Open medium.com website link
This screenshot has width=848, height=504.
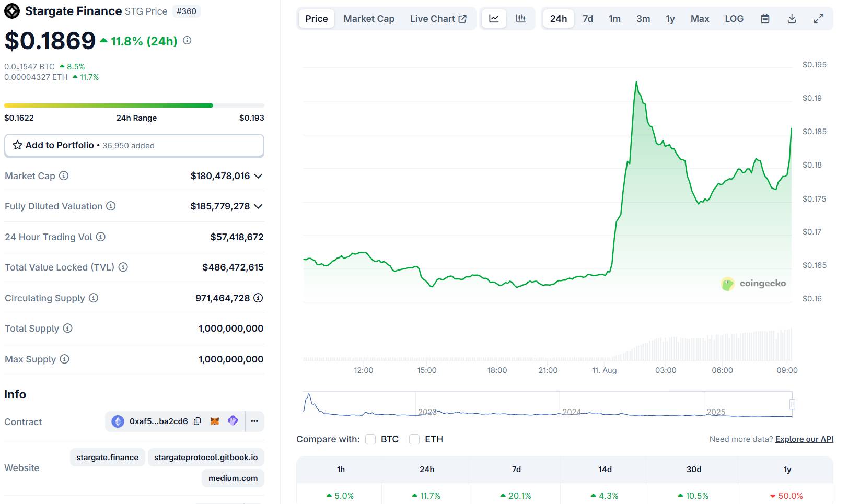pos(233,478)
